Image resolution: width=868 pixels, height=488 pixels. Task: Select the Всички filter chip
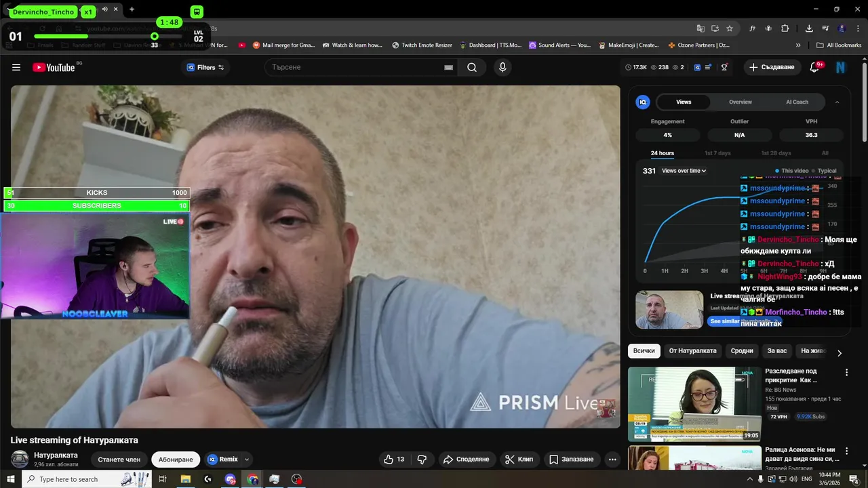pos(644,351)
